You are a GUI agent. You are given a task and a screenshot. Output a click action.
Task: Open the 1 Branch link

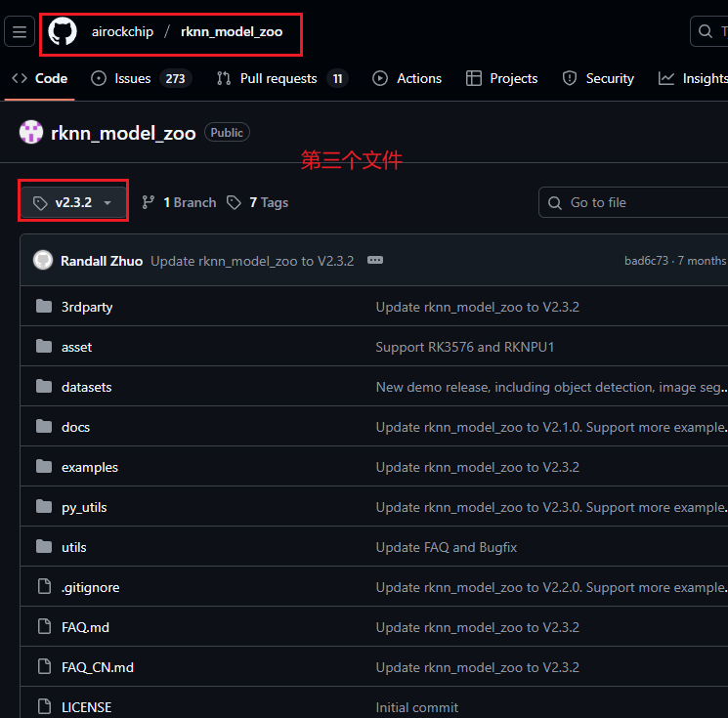[x=179, y=202]
